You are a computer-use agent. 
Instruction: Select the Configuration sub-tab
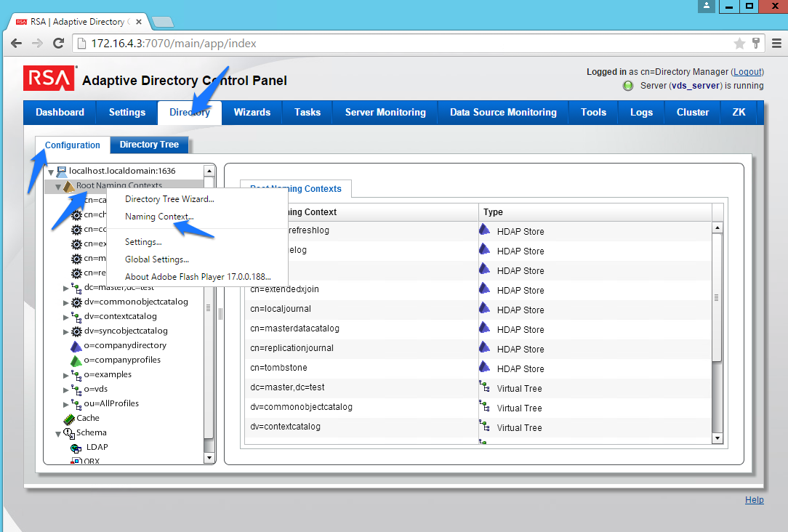[73, 145]
